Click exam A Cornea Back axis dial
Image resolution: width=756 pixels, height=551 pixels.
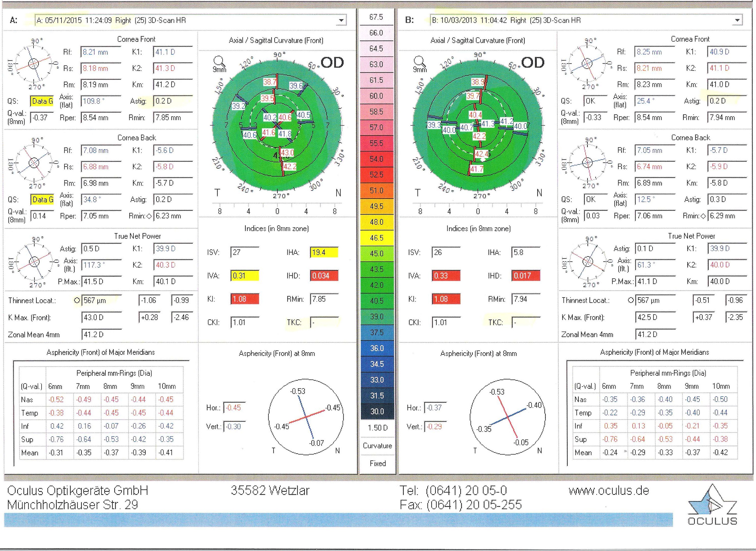34,163
